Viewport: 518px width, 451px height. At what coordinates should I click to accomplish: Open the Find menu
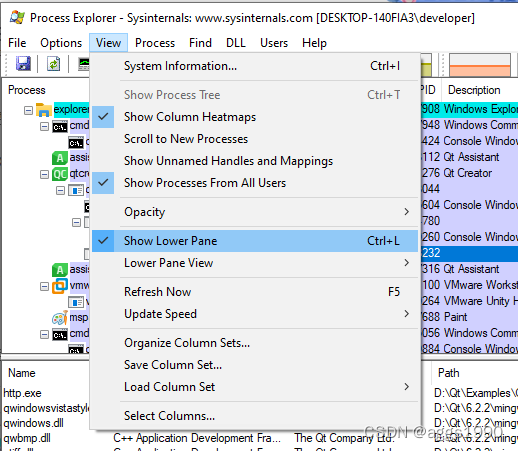[200, 43]
